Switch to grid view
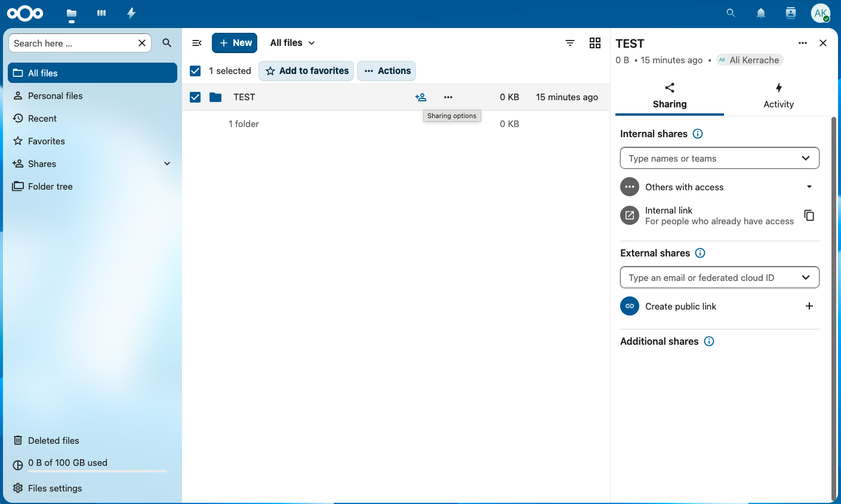Screen dimensions: 841x504 pos(594,43)
